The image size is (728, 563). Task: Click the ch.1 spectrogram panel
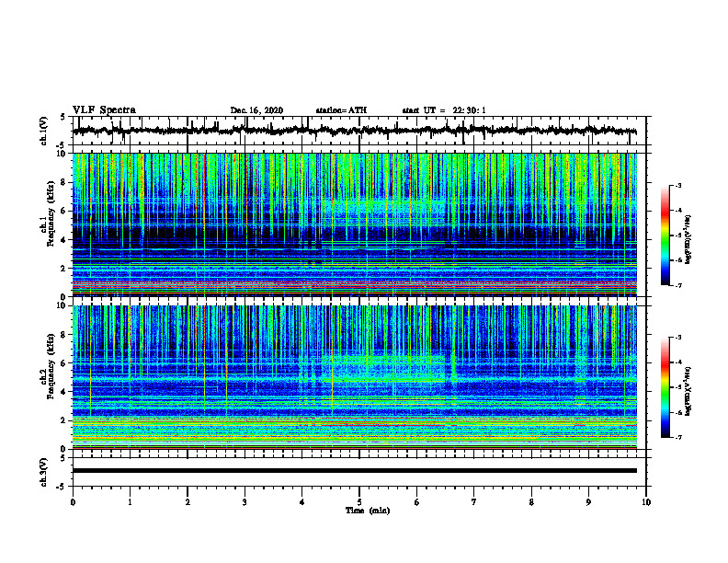354,224
